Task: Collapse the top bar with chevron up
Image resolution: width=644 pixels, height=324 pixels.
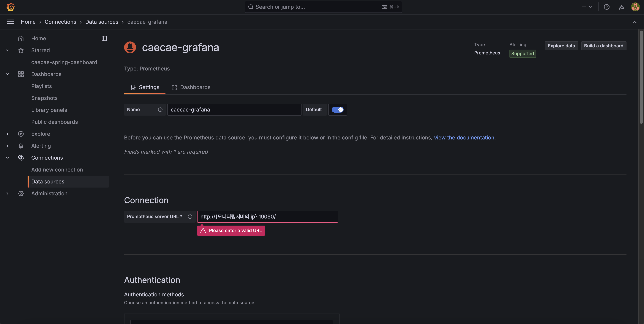Action: pos(634,22)
